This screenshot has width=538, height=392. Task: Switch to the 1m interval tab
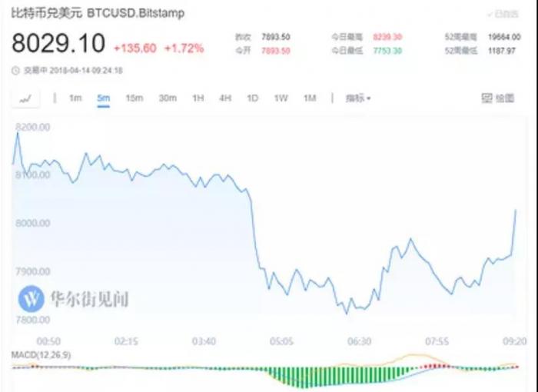pyautogui.click(x=75, y=98)
